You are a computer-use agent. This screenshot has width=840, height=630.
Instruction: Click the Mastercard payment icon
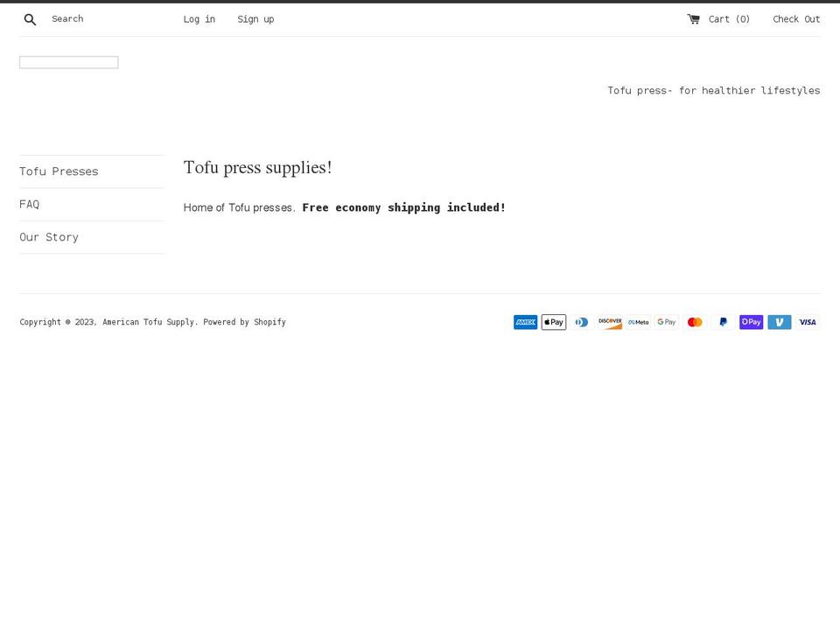coord(695,322)
